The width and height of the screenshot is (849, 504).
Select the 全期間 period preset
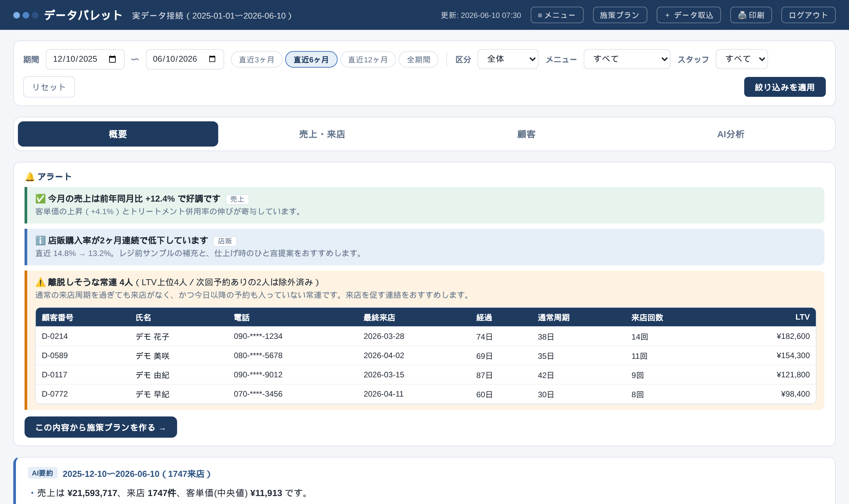[419, 59]
